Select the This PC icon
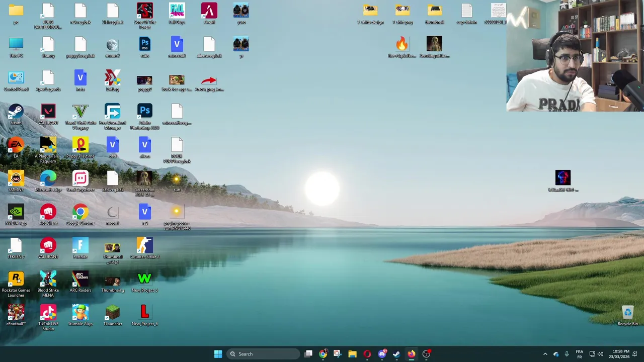644x362 pixels. click(16, 47)
